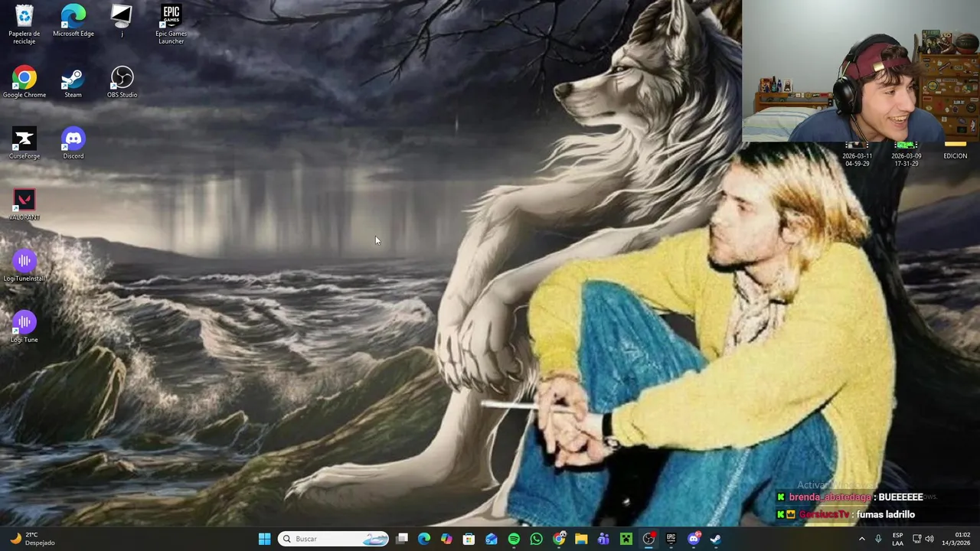Open Spotify from the taskbar
980x551 pixels.
point(514,539)
